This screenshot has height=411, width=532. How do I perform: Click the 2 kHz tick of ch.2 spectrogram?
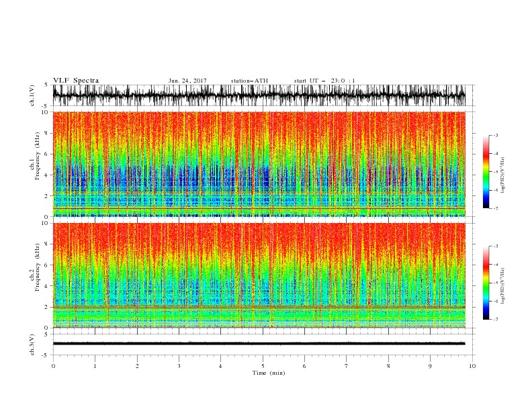point(46,307)
